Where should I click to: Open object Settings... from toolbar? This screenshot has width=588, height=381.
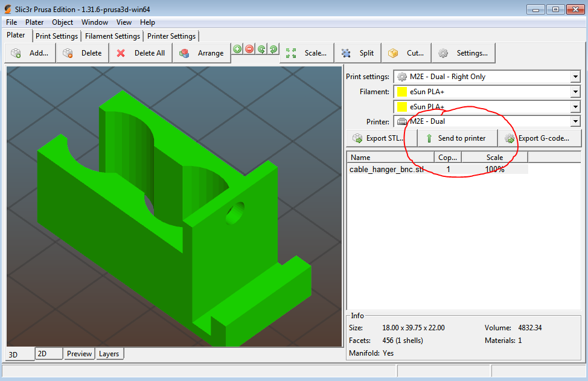(464, 53)
